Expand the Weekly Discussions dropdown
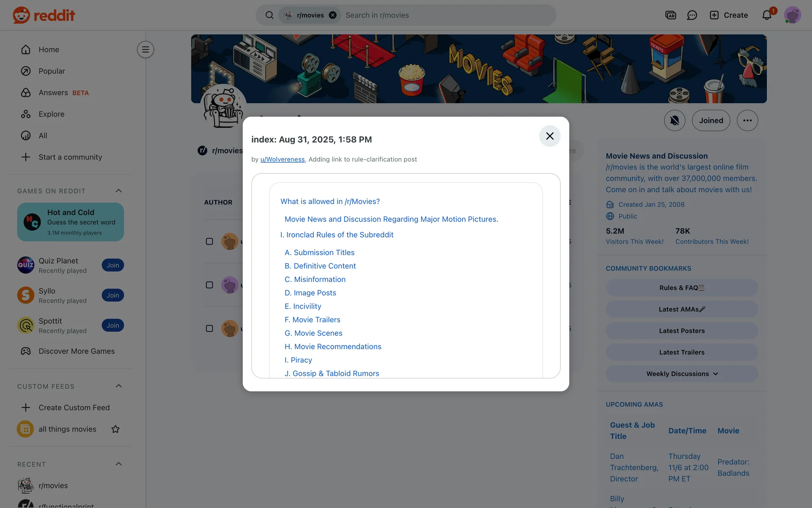Viewport: 812px width, 508px height. pyautogui.click(x=682, y=374)
